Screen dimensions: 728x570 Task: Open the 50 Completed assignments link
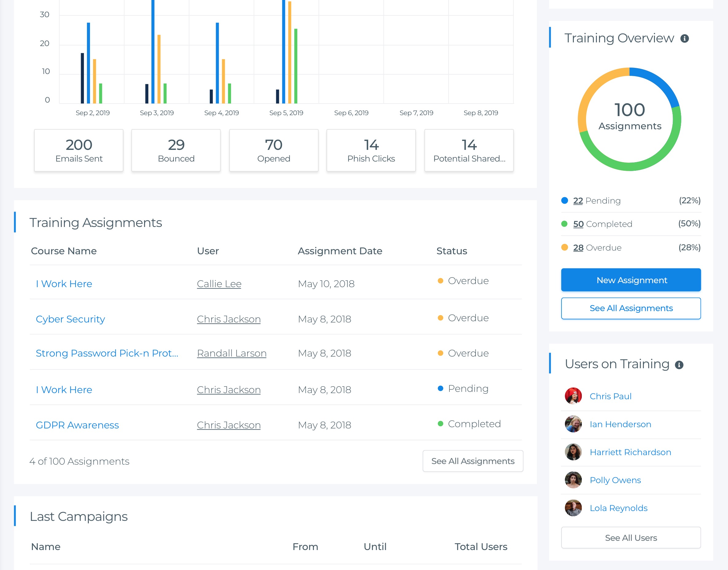578,224
